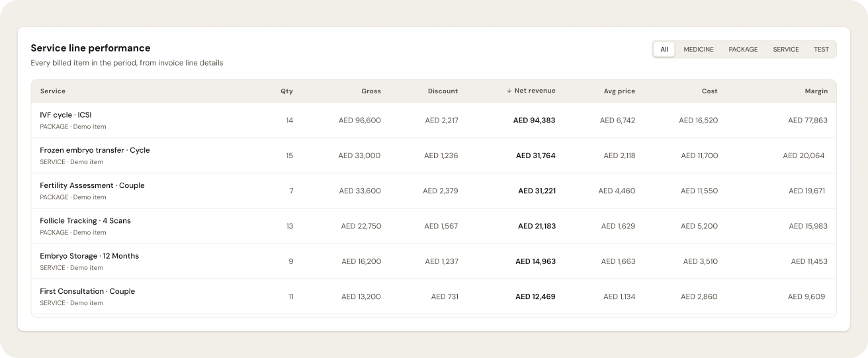Image resolution: width=868 pixels, height=358 pixels.
Task: Click gross value AED 22,750
Action: point(361,226)
